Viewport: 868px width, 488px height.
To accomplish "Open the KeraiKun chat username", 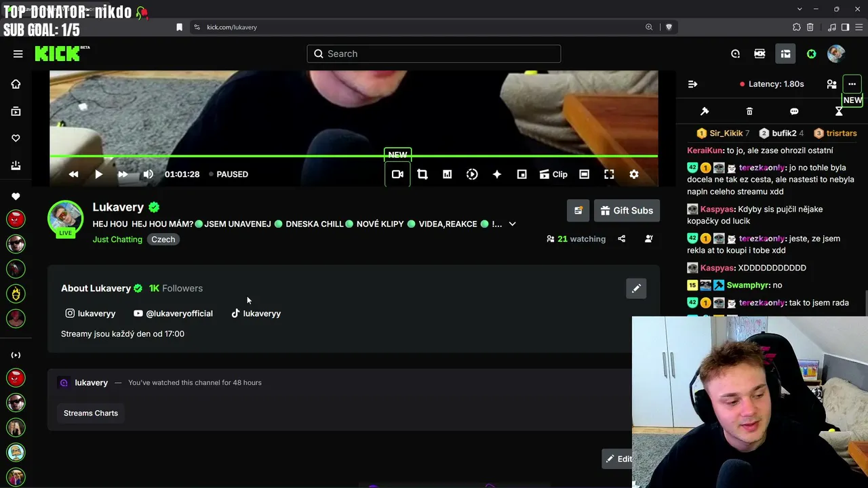I will click(705, 150).
